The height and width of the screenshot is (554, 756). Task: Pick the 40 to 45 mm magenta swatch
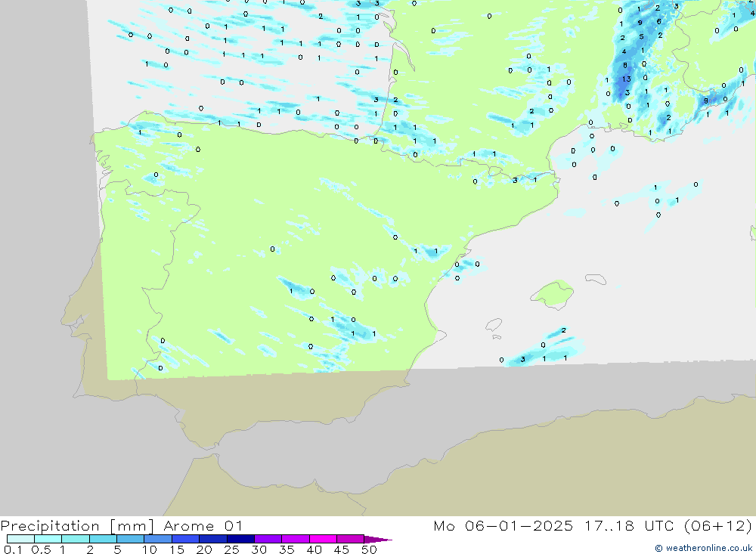(x=323, y=539)
